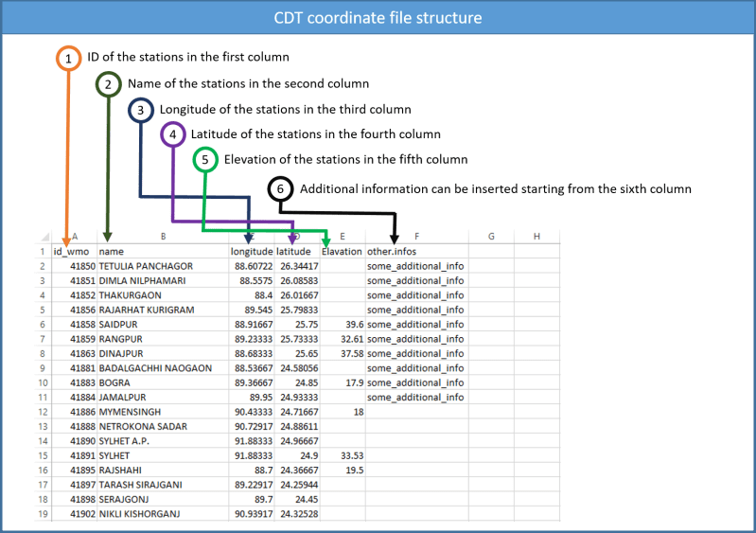The width and height of the screenshot is (756, 533).
Task: Select cell BOGRA
Action: point(163,383)
